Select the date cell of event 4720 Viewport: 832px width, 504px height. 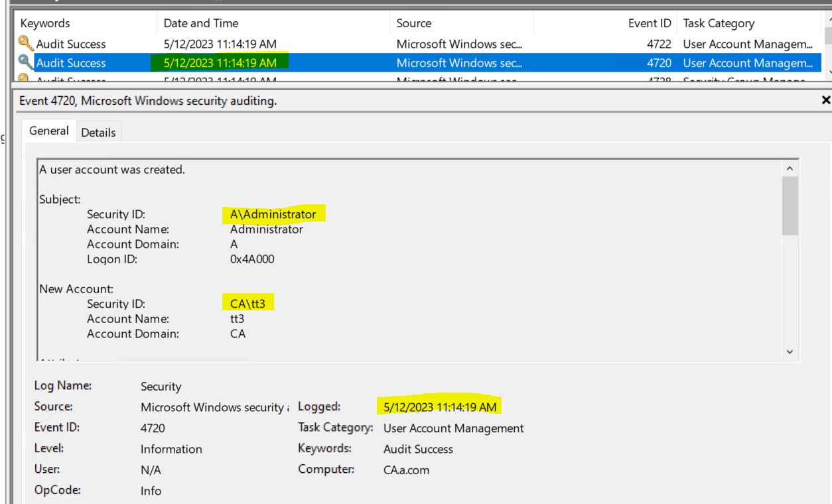tap(220, 63)
